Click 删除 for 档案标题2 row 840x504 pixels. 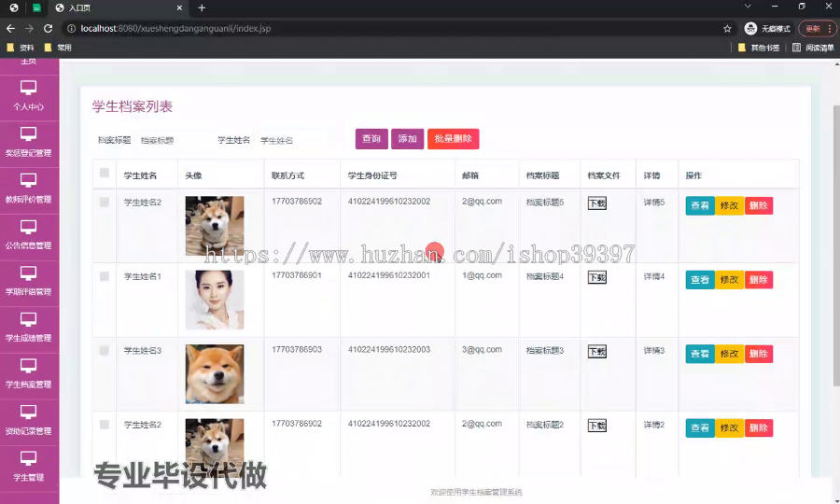point(759,428)
